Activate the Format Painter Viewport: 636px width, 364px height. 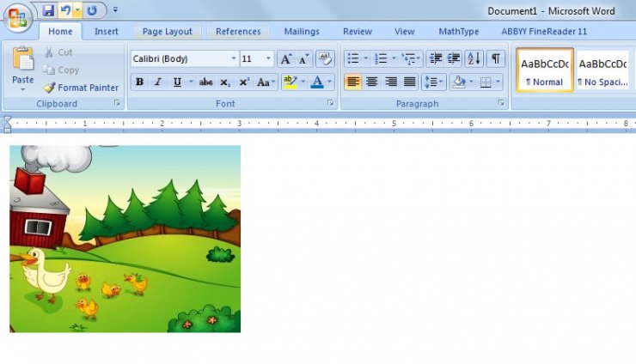point(81,88)
